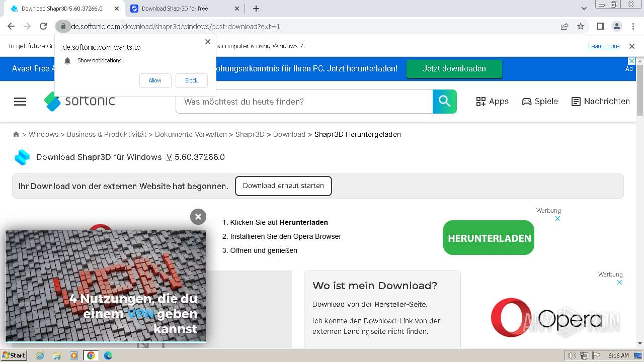Open Windows breadcrumb link

click(x=43, y=134)
